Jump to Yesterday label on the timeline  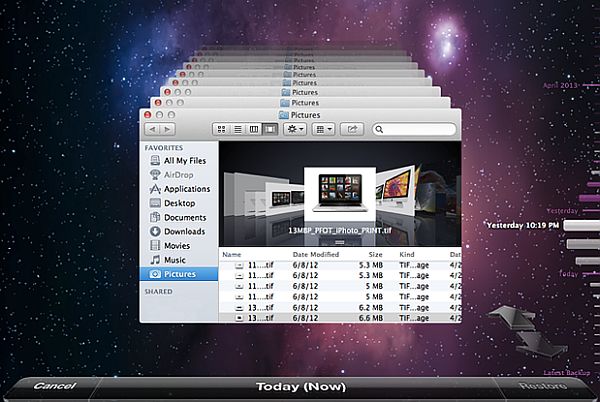(562, 211)
